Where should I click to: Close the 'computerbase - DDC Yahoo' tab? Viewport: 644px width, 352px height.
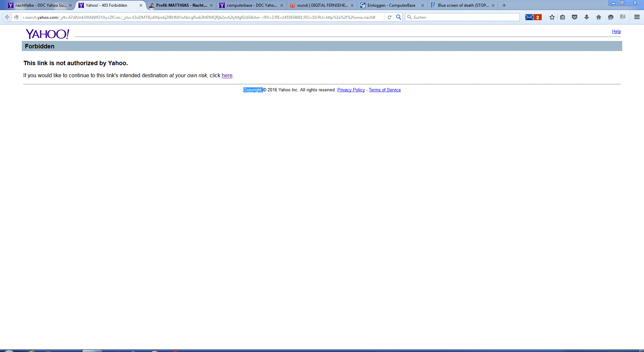tap(282, 5)
